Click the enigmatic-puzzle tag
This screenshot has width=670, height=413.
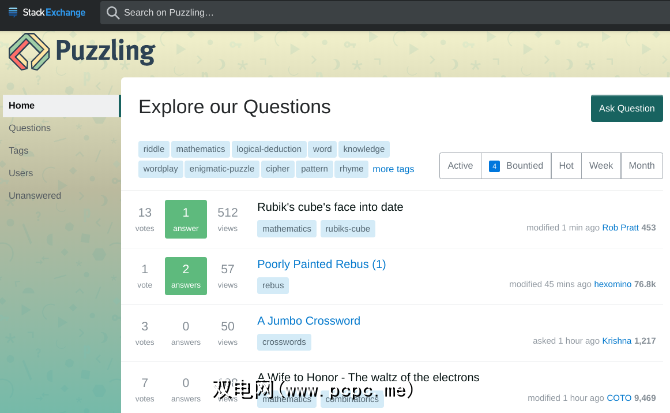click(222, 169)
